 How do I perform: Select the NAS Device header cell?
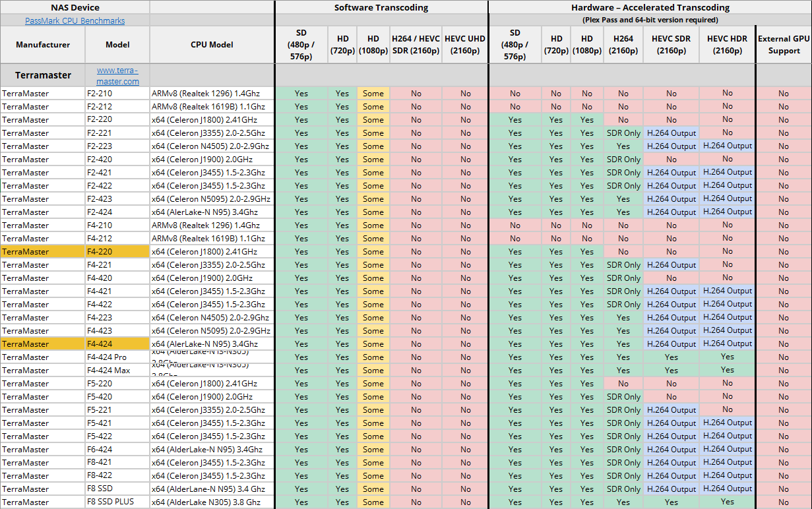point(75,7)
